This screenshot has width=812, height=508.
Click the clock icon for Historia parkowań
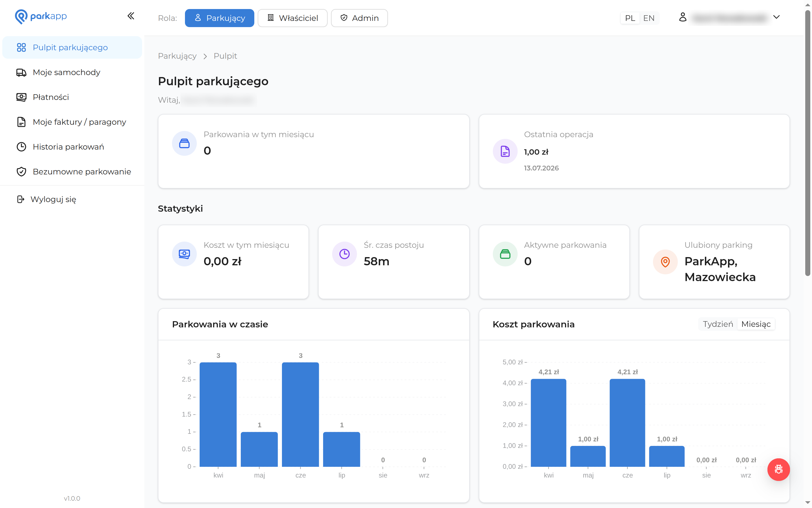[x=21, y=147]
